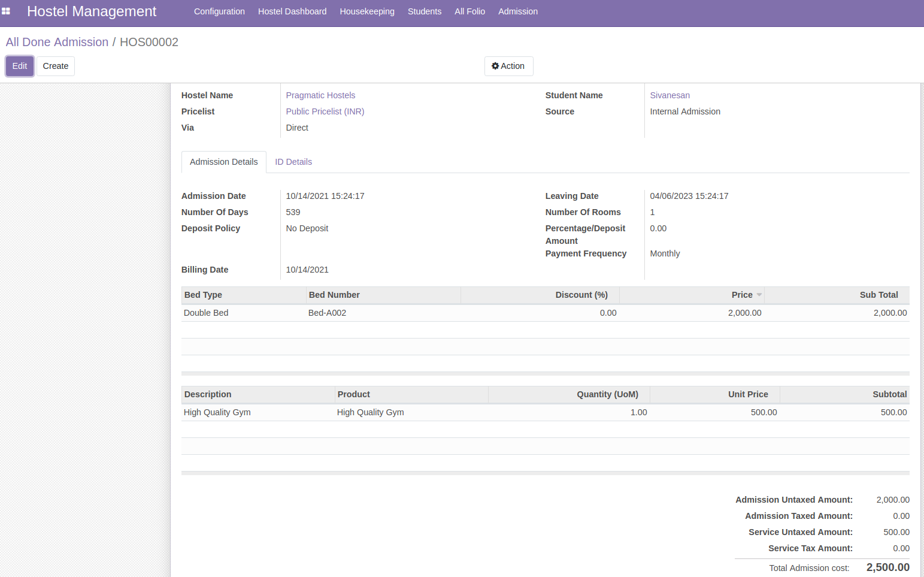Sort by Subtotal column header in services table
The image size is (924, 577).
coord(845,394)
